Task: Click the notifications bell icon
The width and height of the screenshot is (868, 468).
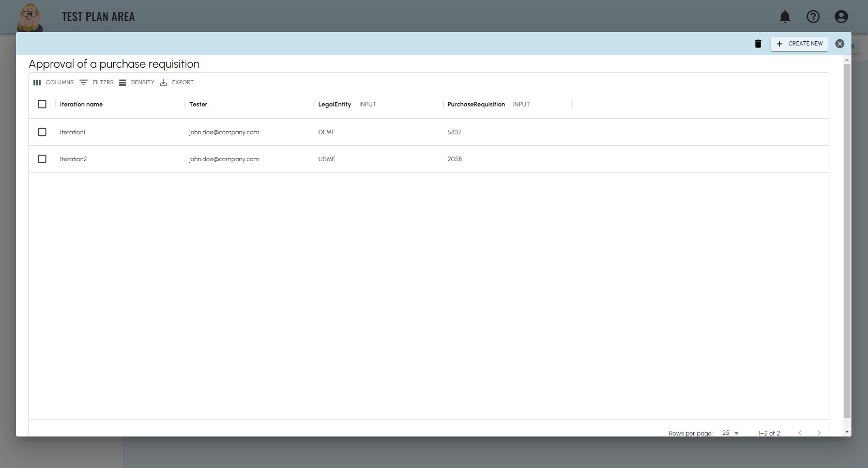Action: 785,17
